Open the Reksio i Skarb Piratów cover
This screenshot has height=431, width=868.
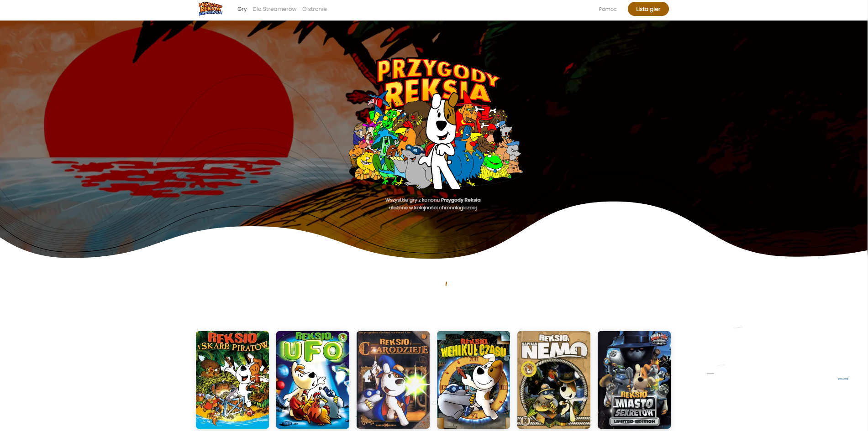232,379
